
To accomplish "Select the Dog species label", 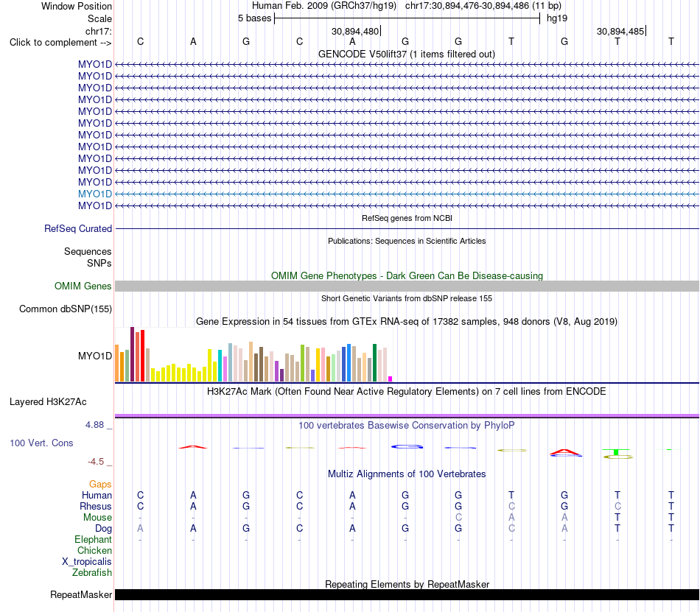I will click(103, 529).
